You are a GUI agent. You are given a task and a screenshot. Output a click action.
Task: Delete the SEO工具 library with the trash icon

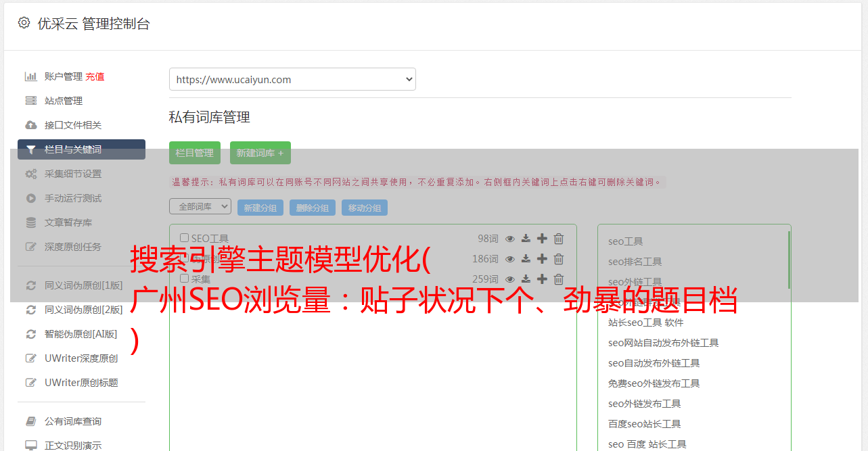click(x=559, y=239)
